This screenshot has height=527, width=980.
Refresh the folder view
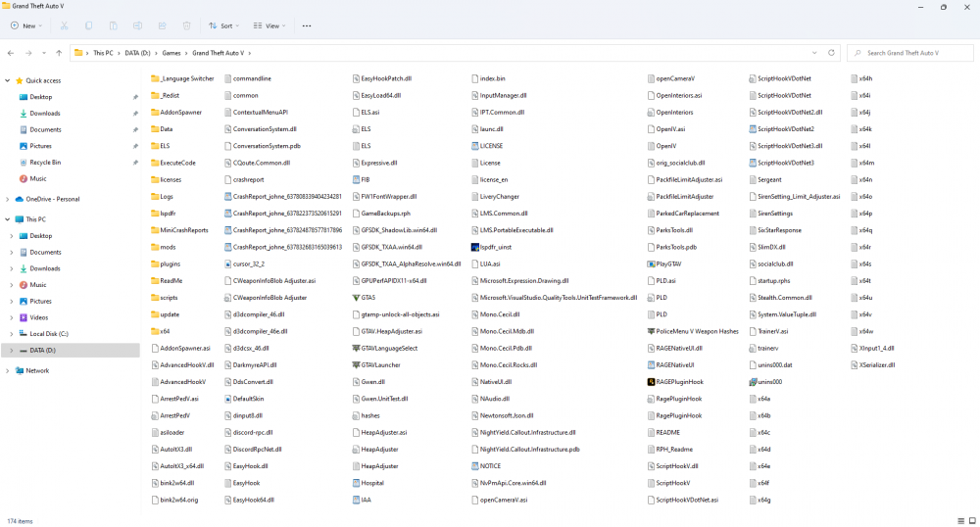click(831, 53)
